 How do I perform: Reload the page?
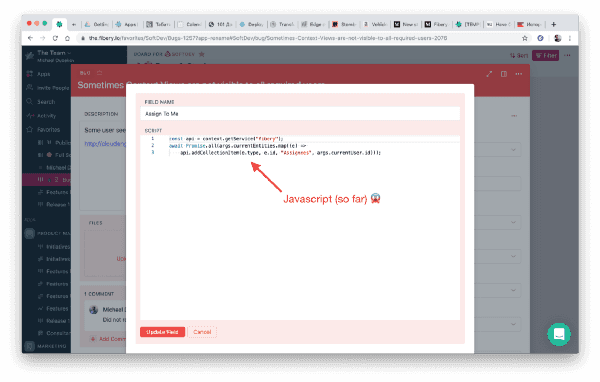tap(55, 38)
